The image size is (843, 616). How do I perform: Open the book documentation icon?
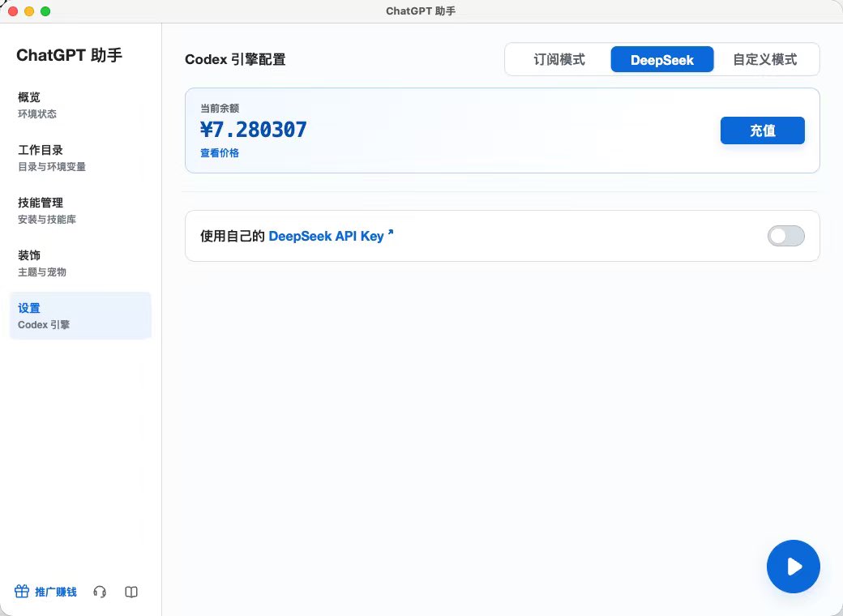(131, 592)
